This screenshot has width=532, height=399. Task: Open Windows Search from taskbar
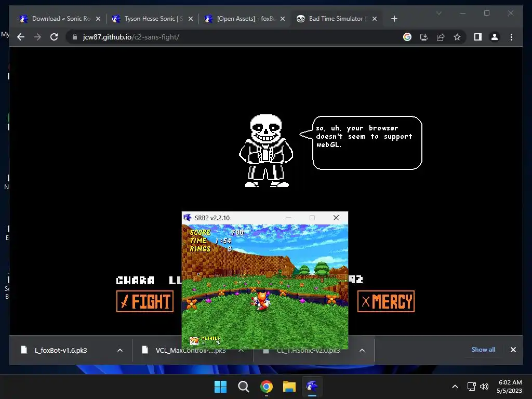pos(243,387)
